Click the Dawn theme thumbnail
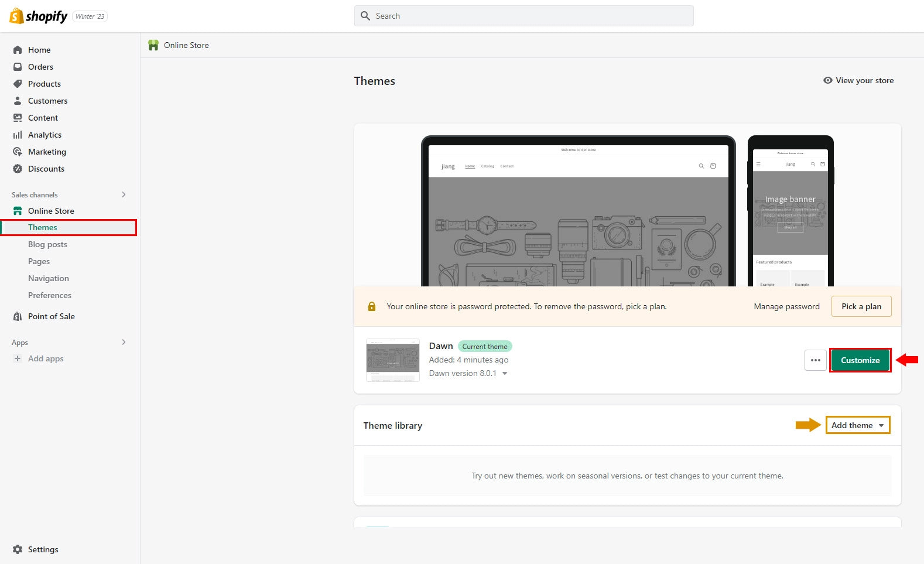Viewport: 924px width, 564px height. (393, 360)
